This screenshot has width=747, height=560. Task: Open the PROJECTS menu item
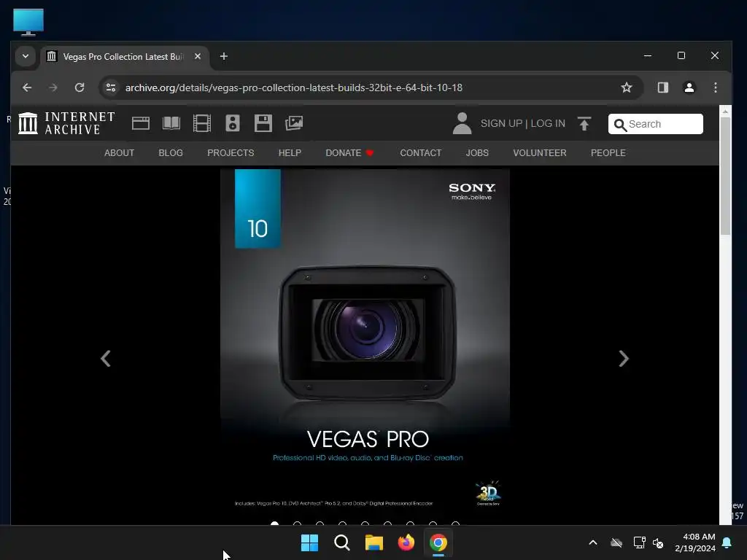[231, 153]
